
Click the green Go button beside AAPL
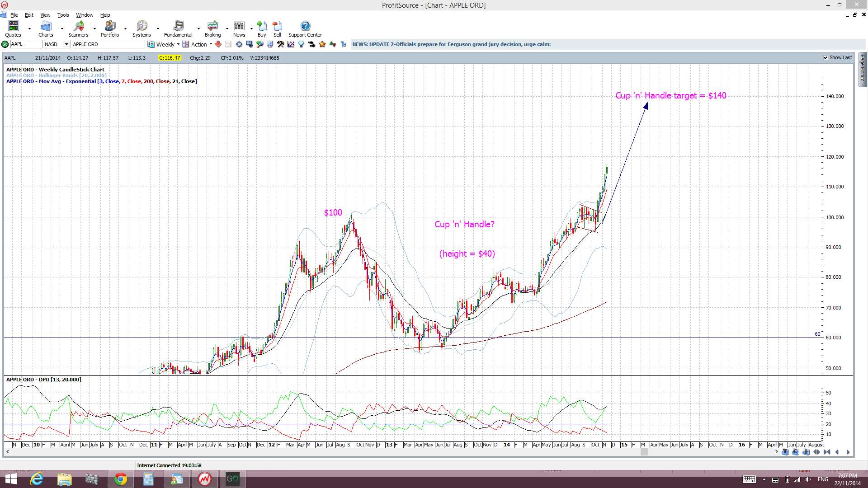pos(5,44)
